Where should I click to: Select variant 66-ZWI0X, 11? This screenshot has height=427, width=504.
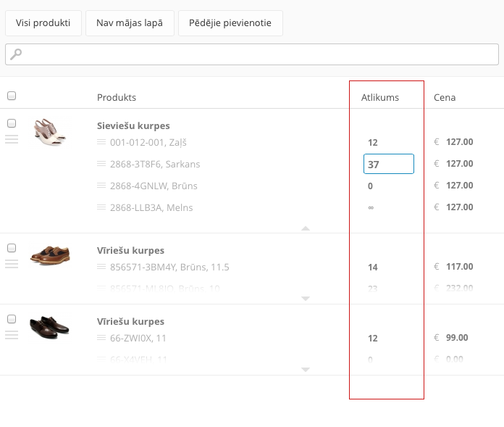point(138,338)
